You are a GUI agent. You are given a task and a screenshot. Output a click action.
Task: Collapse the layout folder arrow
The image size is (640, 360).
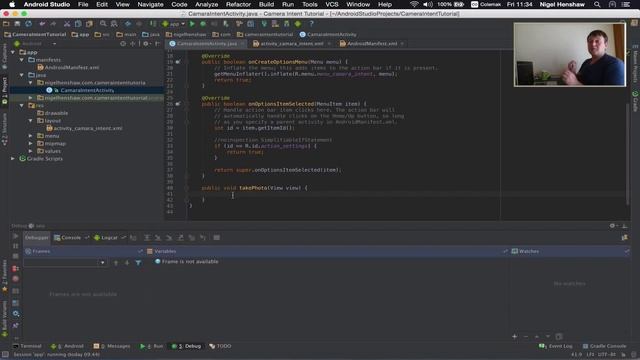(x=31, y=121)
